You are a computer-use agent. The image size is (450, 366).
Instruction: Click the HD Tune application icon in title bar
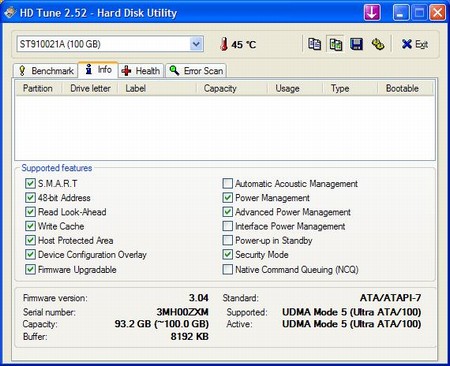(10, 13)
